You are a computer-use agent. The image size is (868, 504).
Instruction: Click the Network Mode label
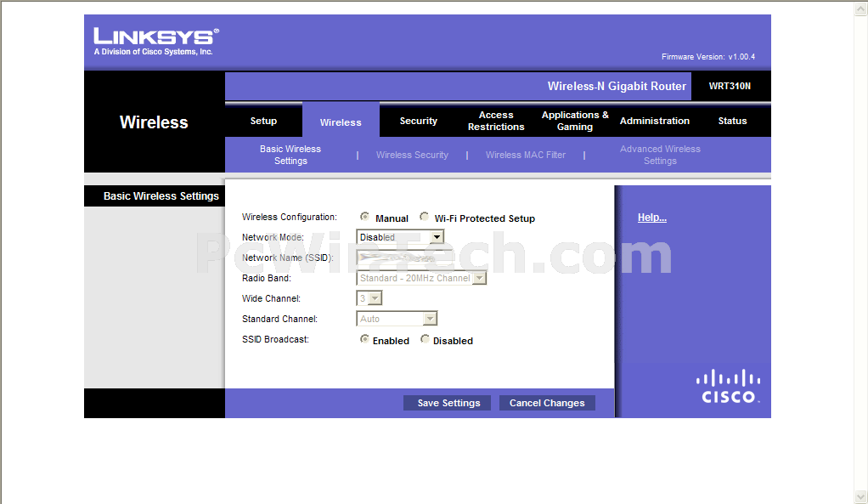click(273, 238)
